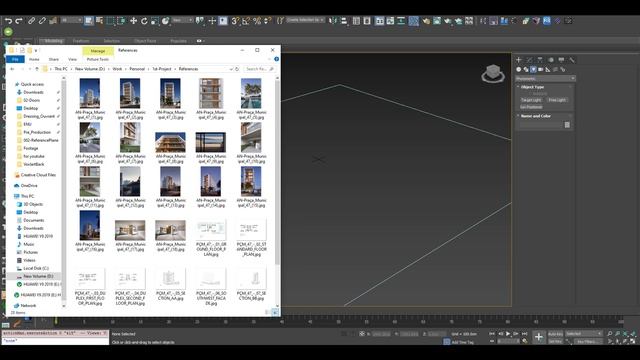Click the Go to End playback button
This screenshot has width=640, height=360.
(x=525, y=334)
